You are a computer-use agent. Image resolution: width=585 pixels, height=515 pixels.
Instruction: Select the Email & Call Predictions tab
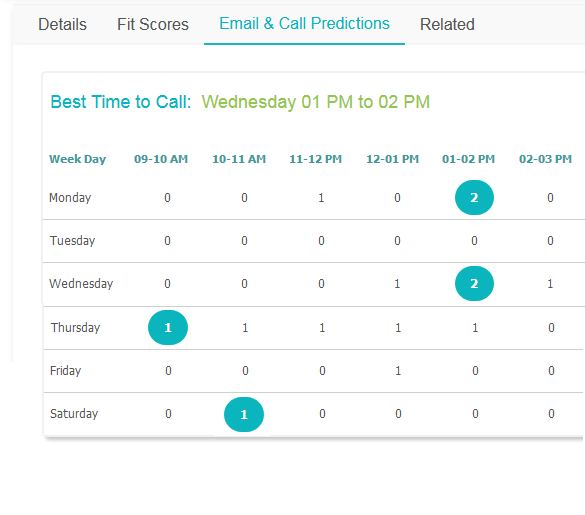coord(304,24)
